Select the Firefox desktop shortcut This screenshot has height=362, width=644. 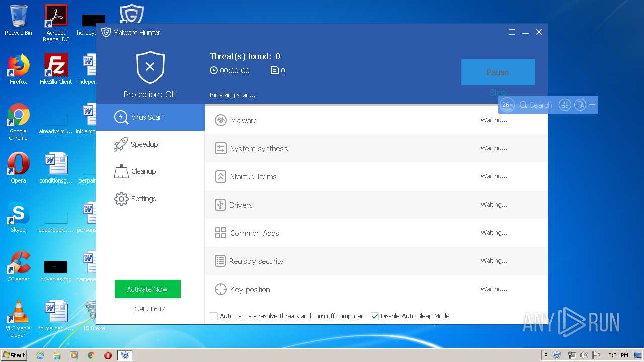18,69
